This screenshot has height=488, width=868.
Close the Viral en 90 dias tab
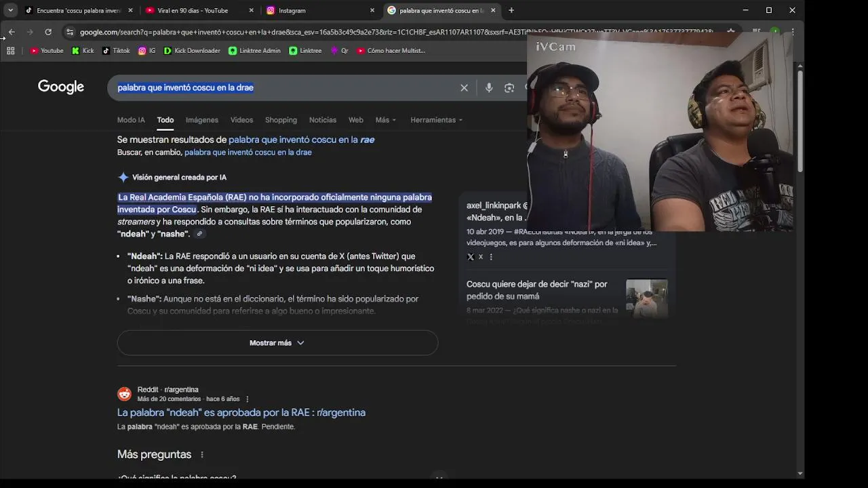click(x=252, y=10)
